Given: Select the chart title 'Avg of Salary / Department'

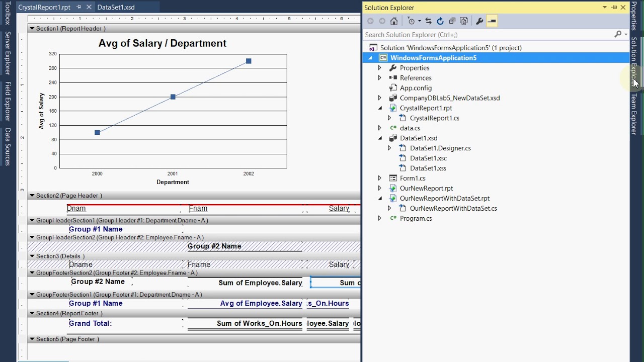Looking at the screenshot, I should tap(163, 43).
